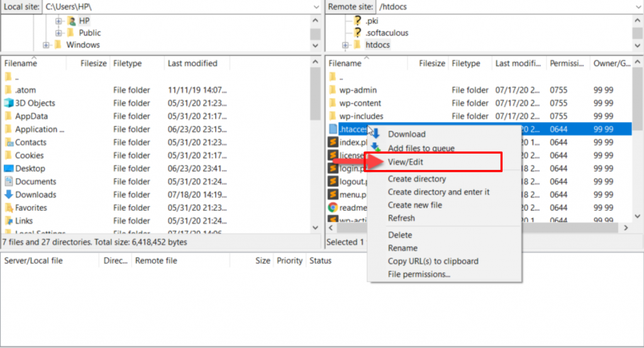Click the logout.php Sublime file icon

333,182
